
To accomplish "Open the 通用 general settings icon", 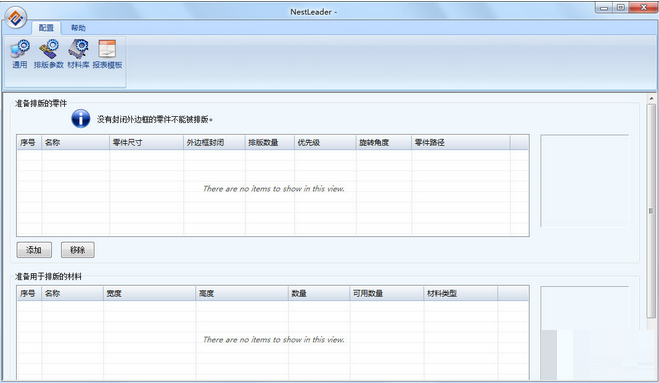I will pyautogui.click(x=19, y=54).
